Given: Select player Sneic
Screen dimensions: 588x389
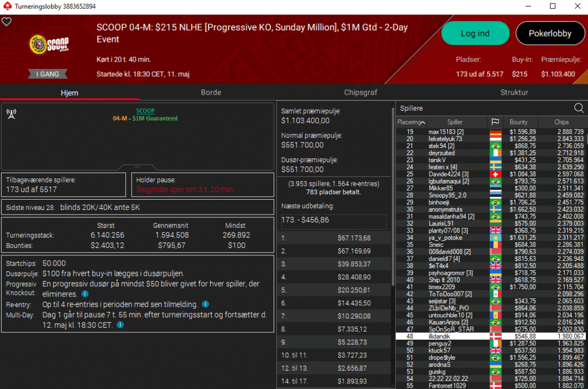Looking at the screenshot, I should pos(490,245).
